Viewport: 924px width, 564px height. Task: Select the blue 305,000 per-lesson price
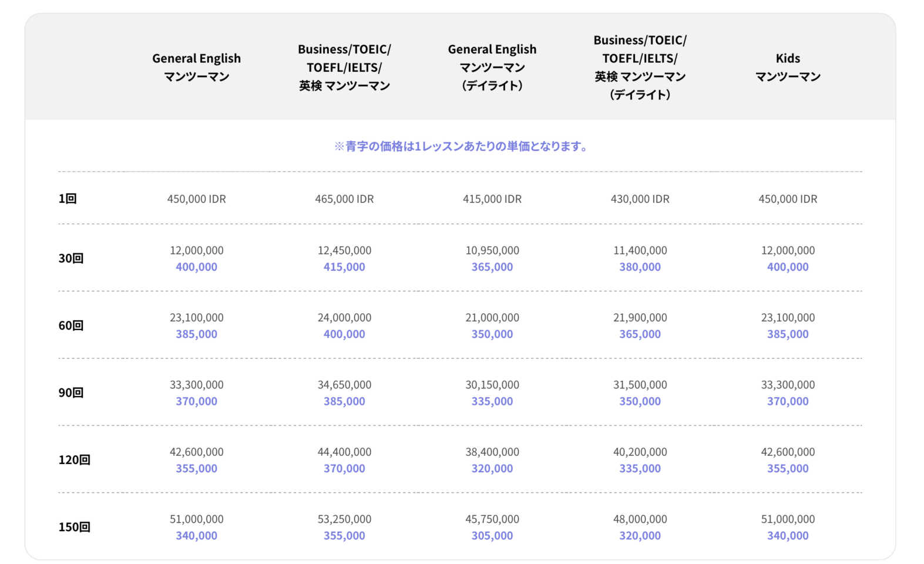coord(492,536)
